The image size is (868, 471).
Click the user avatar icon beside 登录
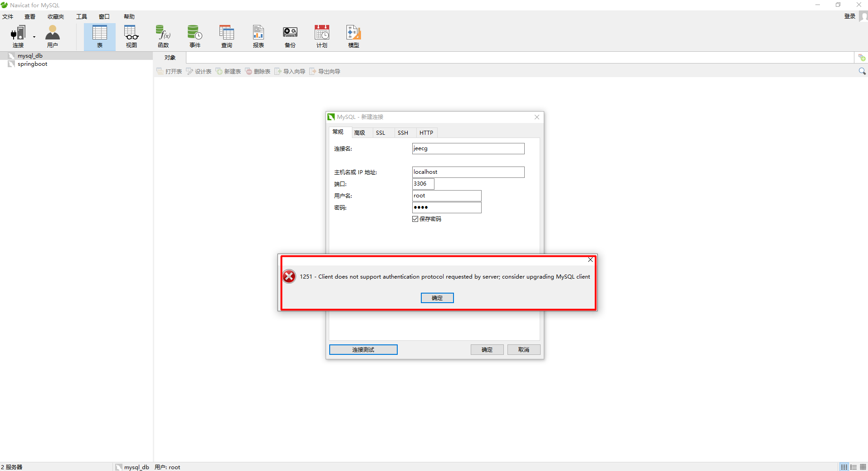[863, 16]
